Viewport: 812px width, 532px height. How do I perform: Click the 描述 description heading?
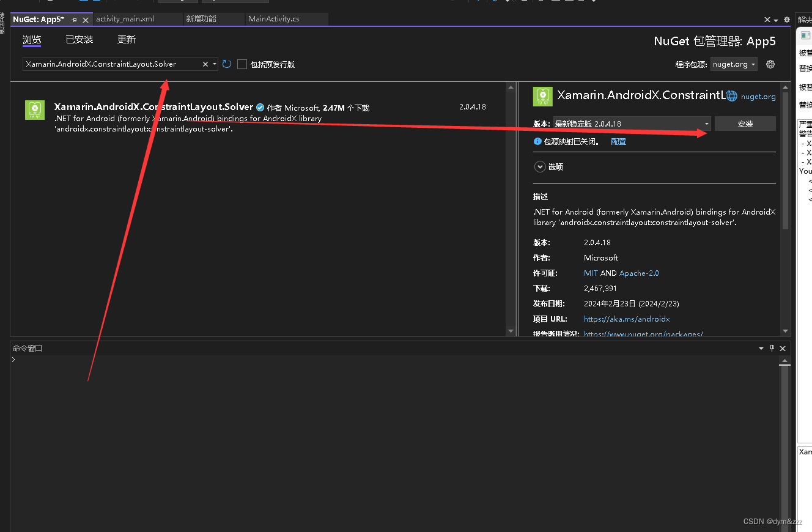[541, 197]
